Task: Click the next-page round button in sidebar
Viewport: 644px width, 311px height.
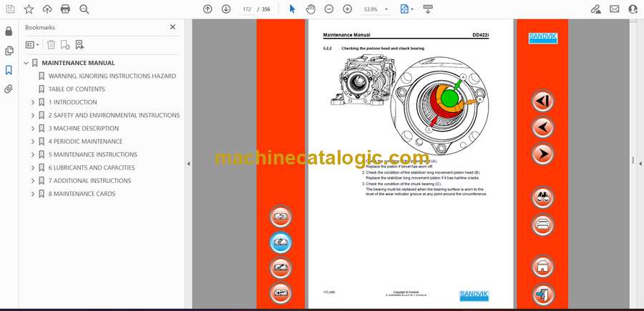Action: click(x=542, y=154)
